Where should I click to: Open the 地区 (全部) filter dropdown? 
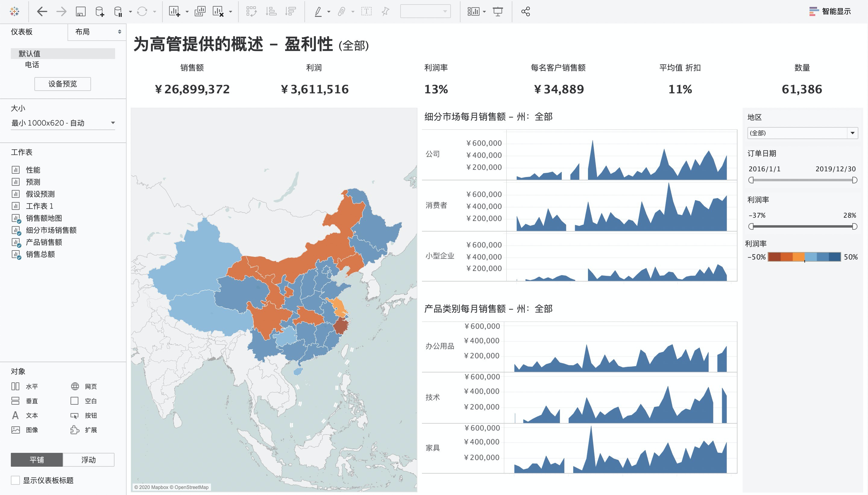[852, 133]
